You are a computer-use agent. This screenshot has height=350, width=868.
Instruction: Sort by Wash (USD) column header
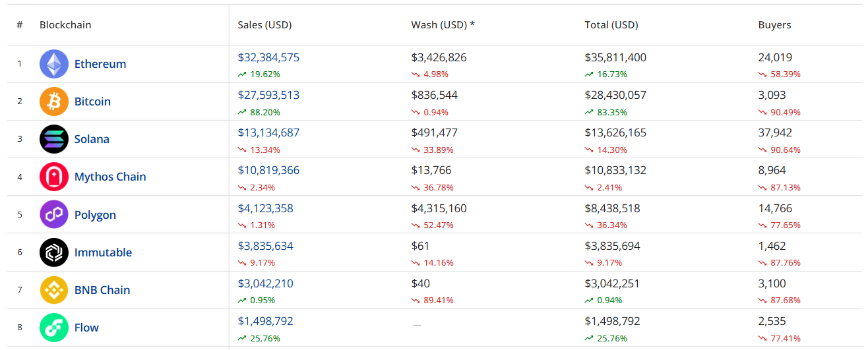(x=443, y=25)
